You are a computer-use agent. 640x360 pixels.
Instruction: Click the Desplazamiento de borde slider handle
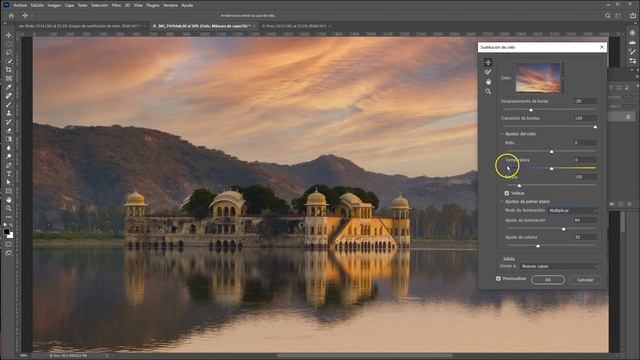point(531,110)
